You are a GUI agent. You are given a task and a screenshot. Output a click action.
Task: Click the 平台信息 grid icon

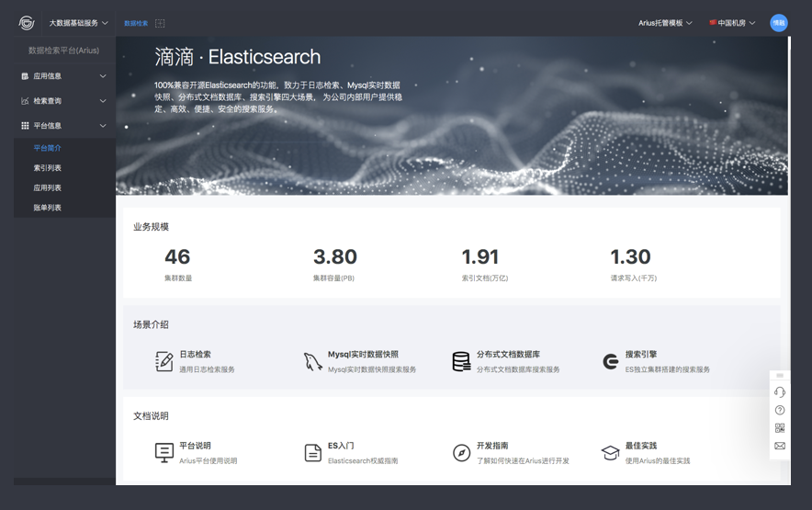pyautogui.click(x=24, y=125)
